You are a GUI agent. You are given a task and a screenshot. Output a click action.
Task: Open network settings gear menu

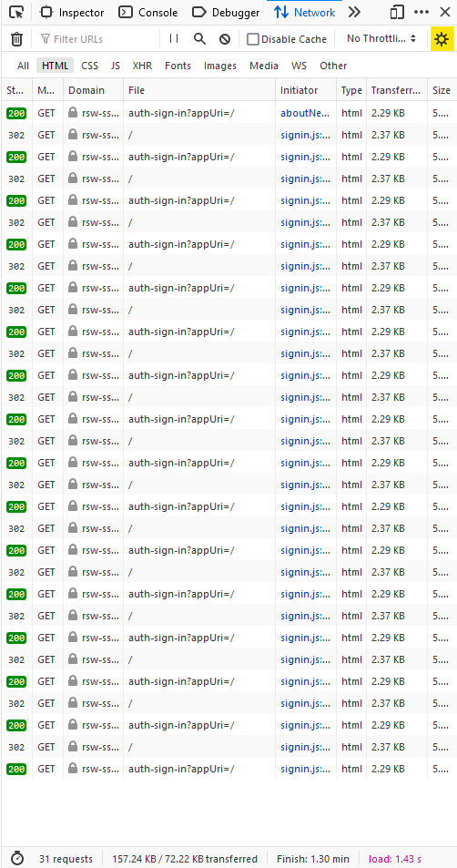pyautogui.click(x=441, y=39)
